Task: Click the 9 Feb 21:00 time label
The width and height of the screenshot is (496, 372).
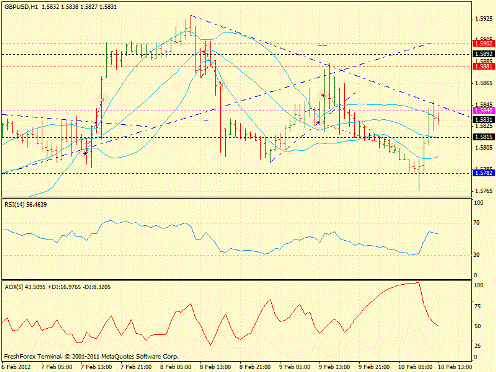Action: [x=375, y=367]
